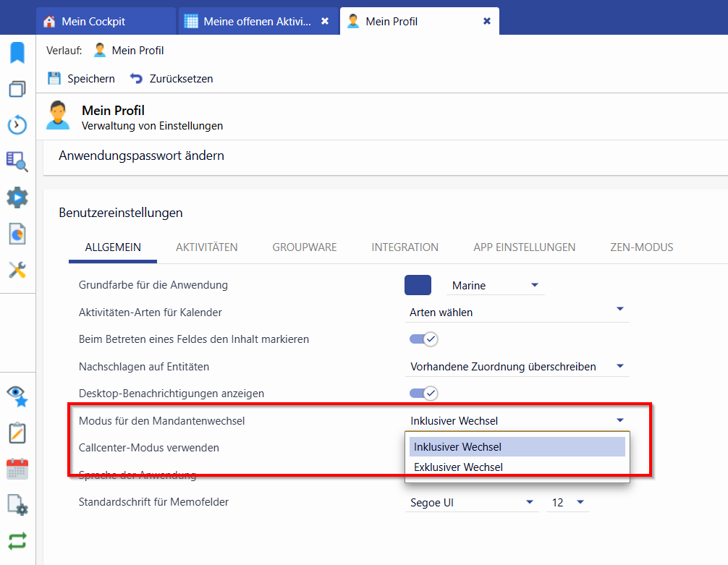Image resolution: width=728 pixels, height=565 pixels.
Task: Open the search list sidebar icon
Action: click(x=17, y=161)
